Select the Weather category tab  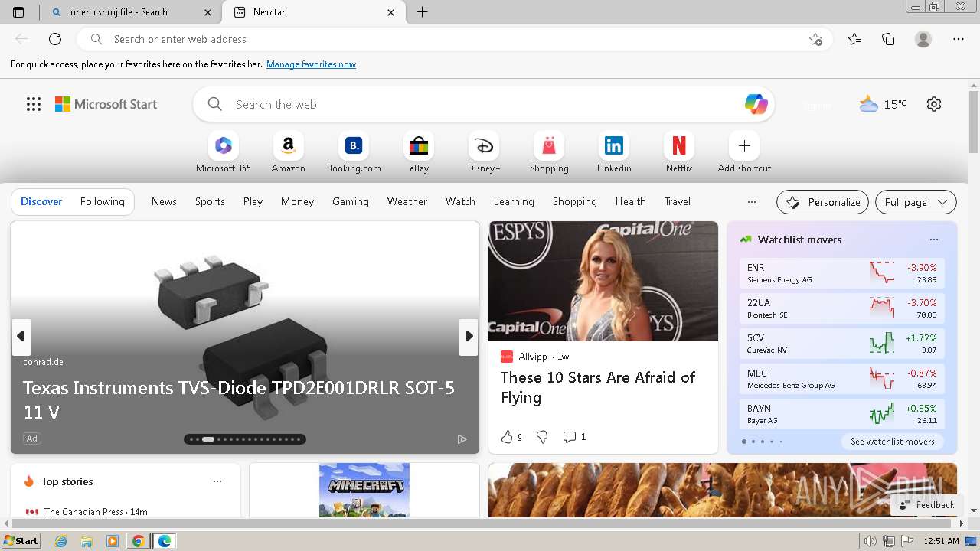tap(407, 201)
